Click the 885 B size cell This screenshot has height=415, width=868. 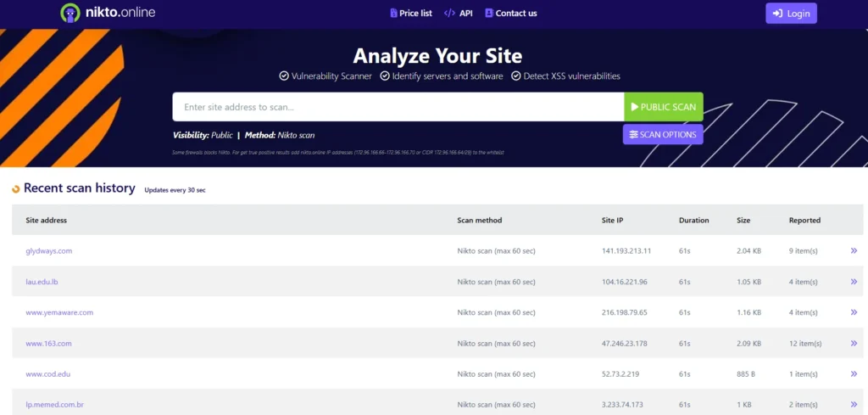coord(748,374)
